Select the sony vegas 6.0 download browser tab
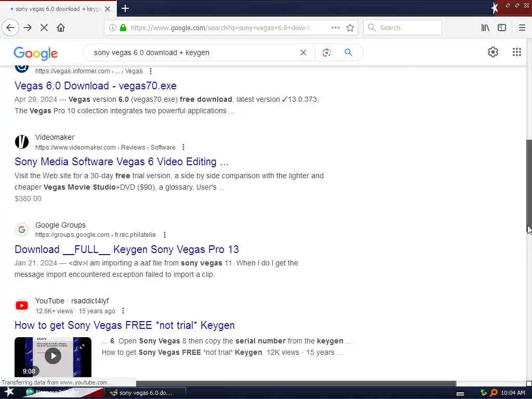 [58, 9]
